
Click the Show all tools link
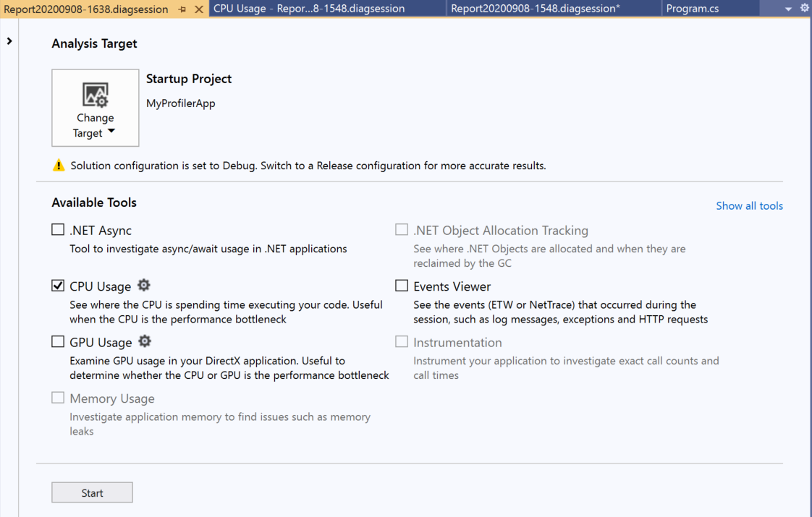pos(749,206)
